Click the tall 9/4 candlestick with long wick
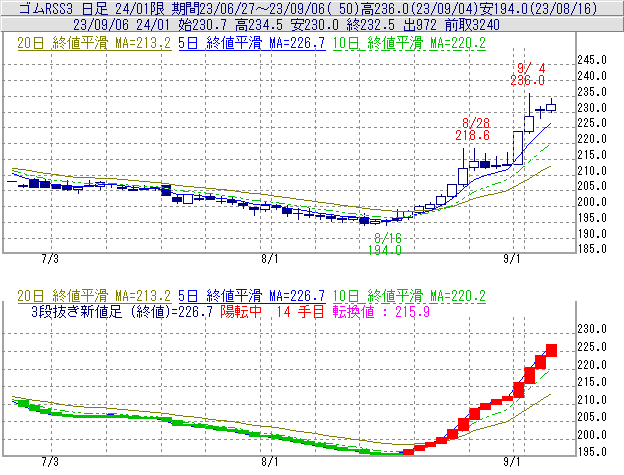Image resolution: width=624 pixels, height=475 pixels. click(x=529, y=113)
